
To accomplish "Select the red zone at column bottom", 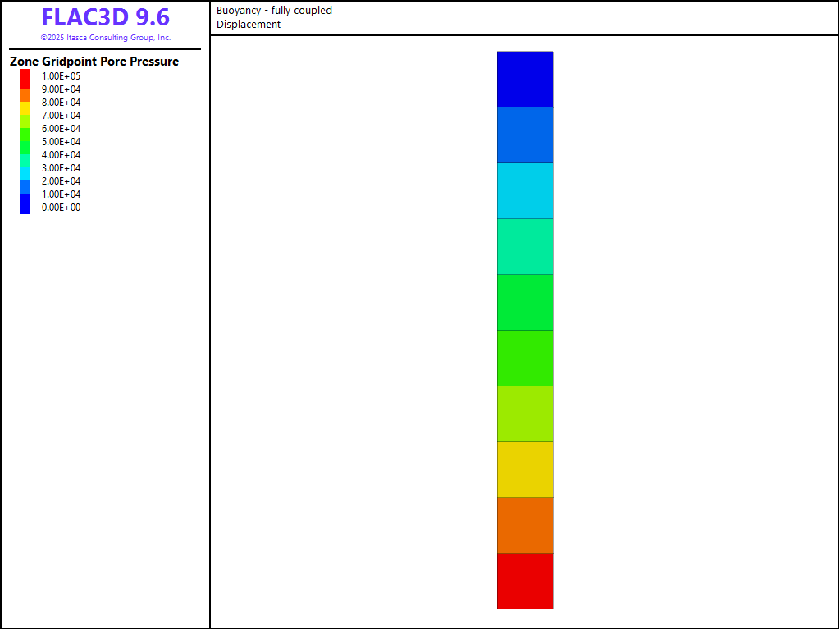I will (x=525, y=581).
